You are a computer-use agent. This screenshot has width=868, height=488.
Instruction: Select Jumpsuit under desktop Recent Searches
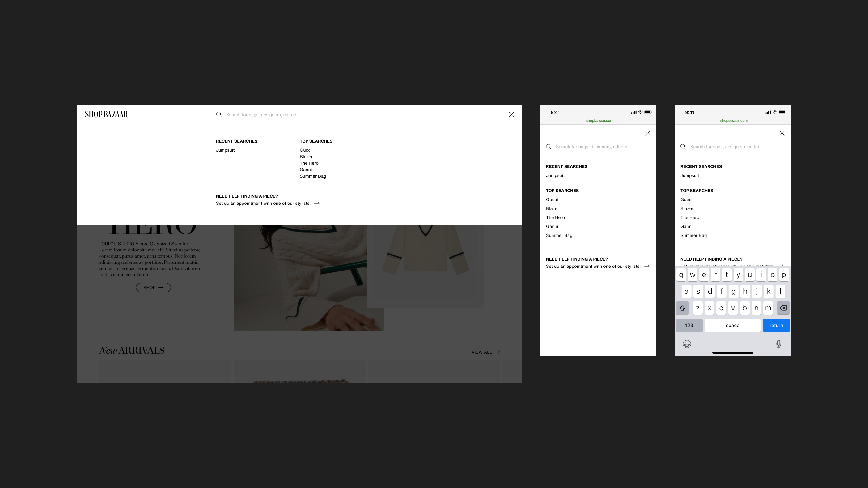click(225, 150)
